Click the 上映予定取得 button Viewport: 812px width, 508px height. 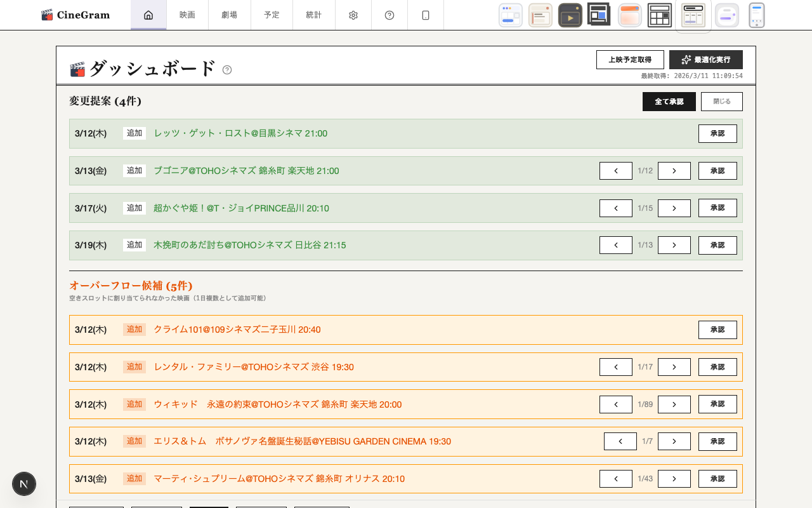(x=630, y=60)
